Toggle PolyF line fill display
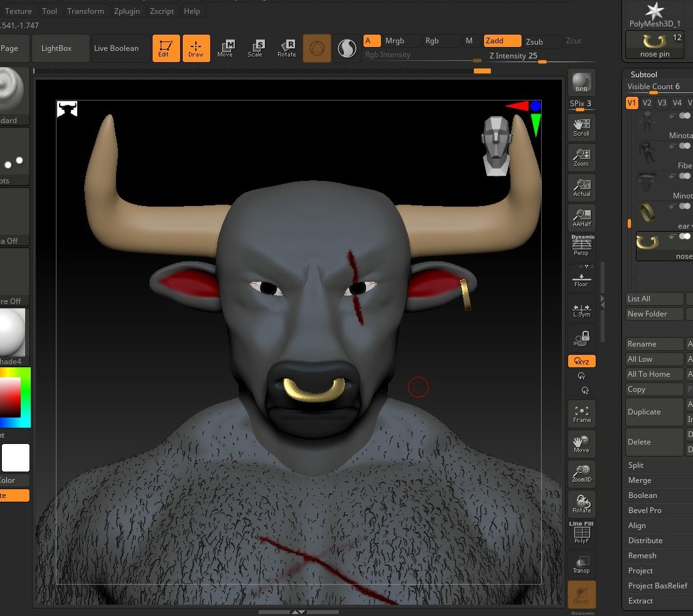Viewport: 693px width, 616px height. pyautogui.click(x=581, y=533)
